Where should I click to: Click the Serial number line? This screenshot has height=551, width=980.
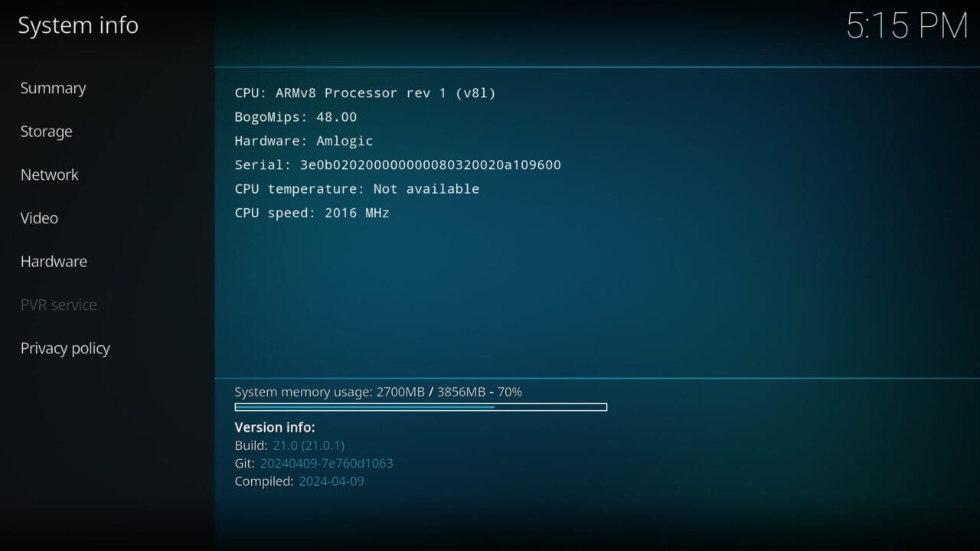397,165
